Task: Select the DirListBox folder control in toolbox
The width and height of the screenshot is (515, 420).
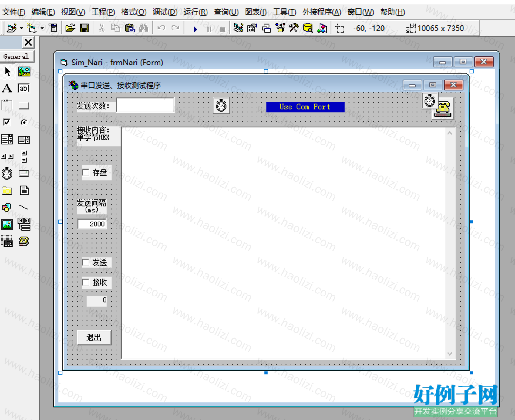Action: pyautogui.click(x=7, y=191)
